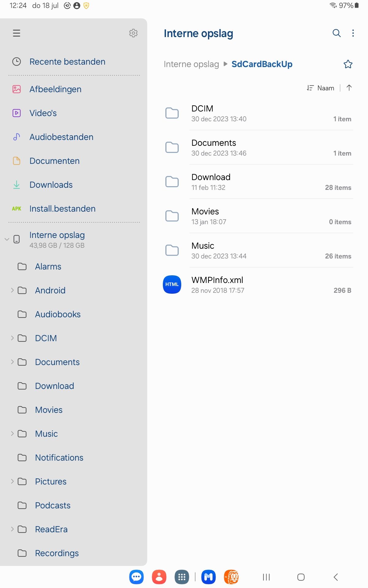368x588 pixels.
Task: Navigate to Interne opslag via breadcrumb
Action: click(192, 64)
